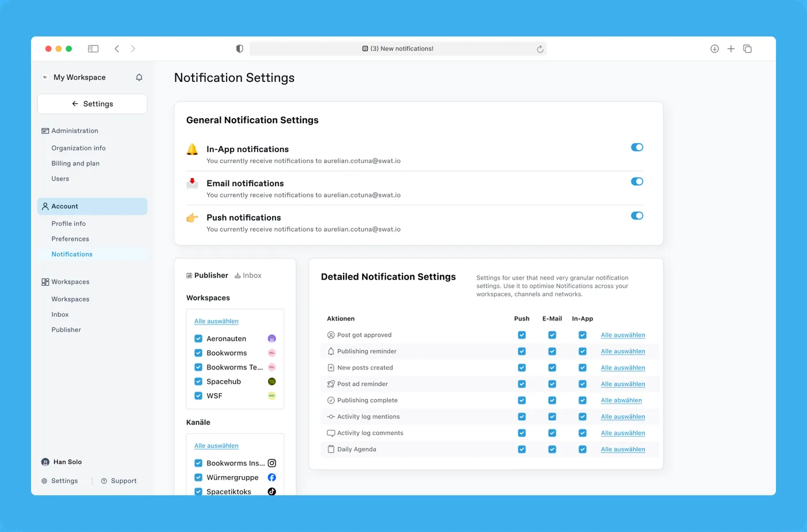Disable the Email notifications toggle

(x=637, y=182)
